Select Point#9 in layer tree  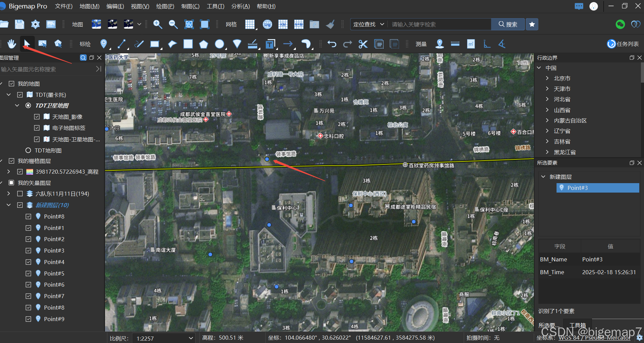(54, 319)
